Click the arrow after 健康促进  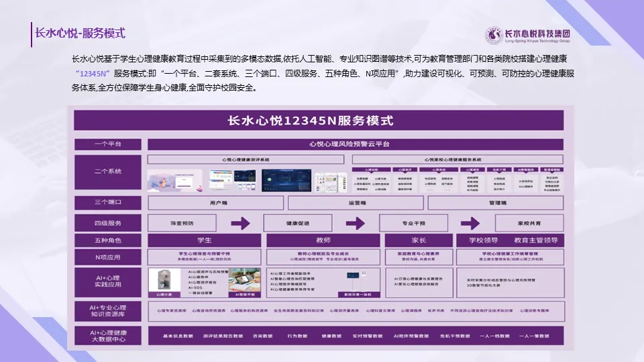click(356, 223)
